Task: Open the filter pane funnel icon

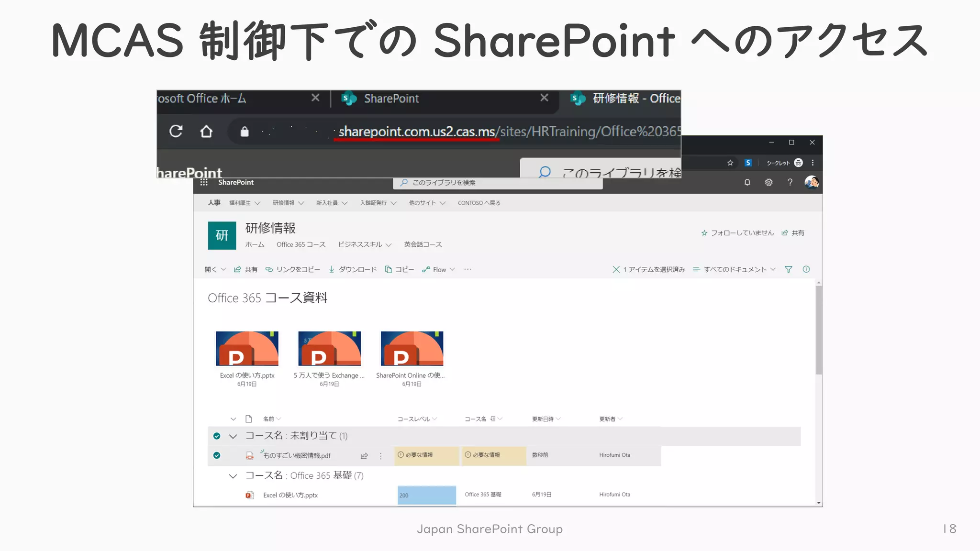Action: coord(789,269)
